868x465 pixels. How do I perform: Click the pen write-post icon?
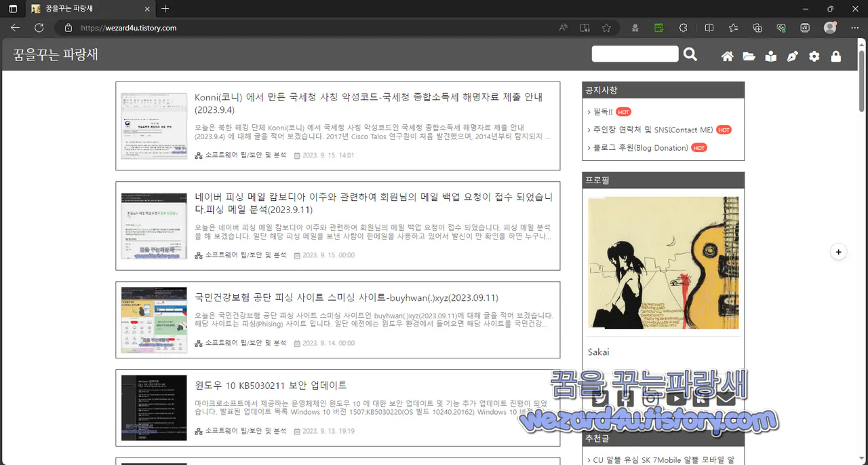[792, 56]
